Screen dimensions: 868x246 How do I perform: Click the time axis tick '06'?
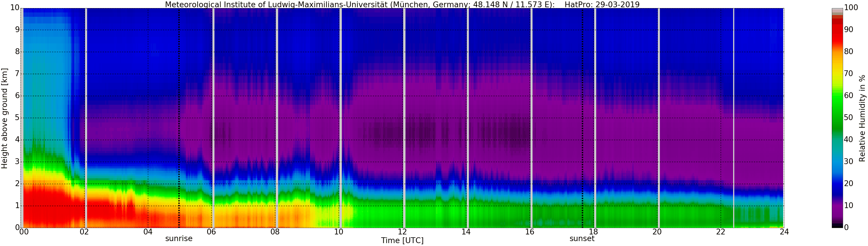[211, 232]
